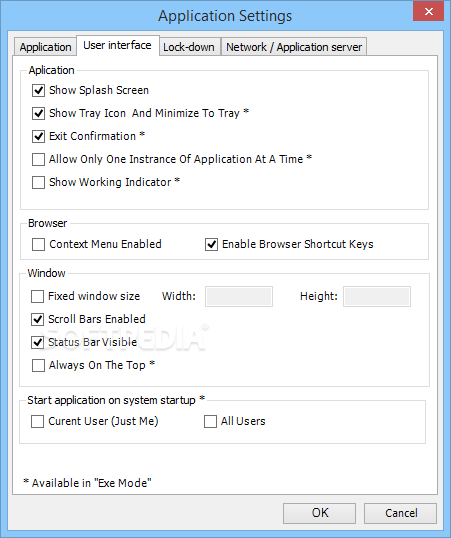Click the Aplication group label
Image resolution: width=451 pixels, height=538 pixels.
point(51,70)
